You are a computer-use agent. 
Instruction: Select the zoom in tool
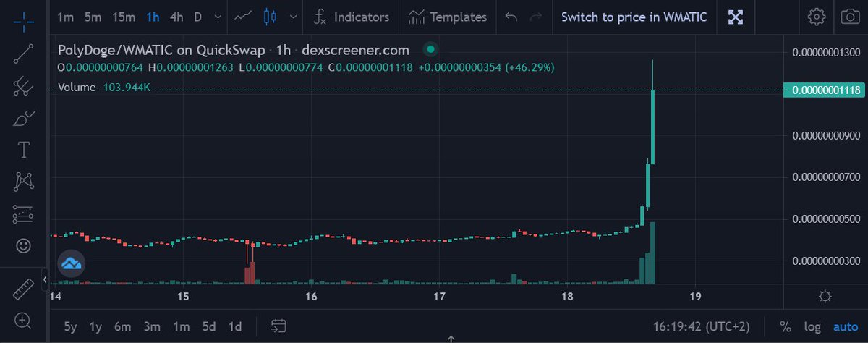click(x=23, y=321)
